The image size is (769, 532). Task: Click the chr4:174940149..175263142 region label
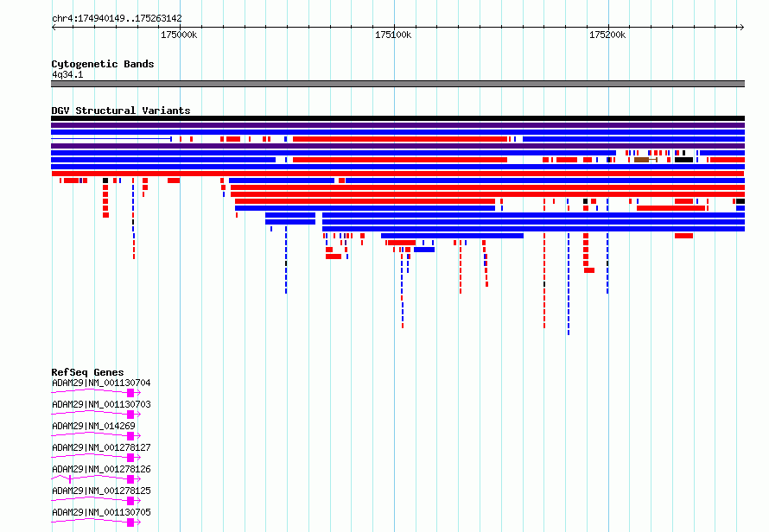coord(117,18)
